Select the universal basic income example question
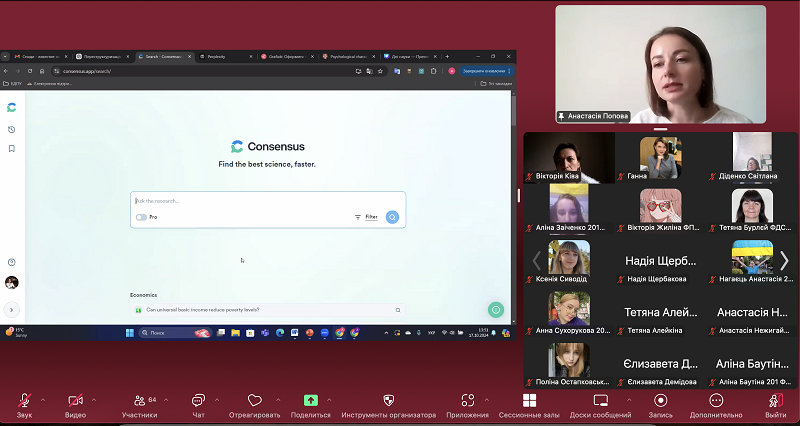 coord(268,310)
